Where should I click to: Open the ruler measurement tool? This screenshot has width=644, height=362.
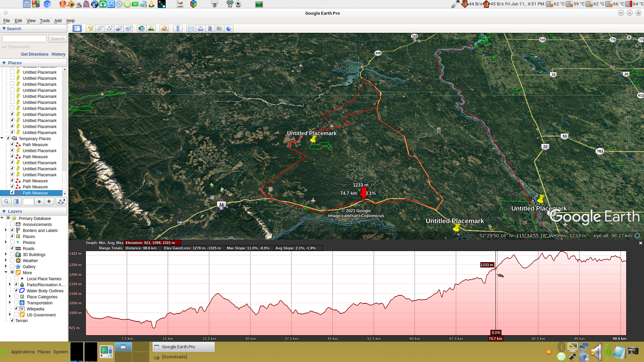click(178, 28)
